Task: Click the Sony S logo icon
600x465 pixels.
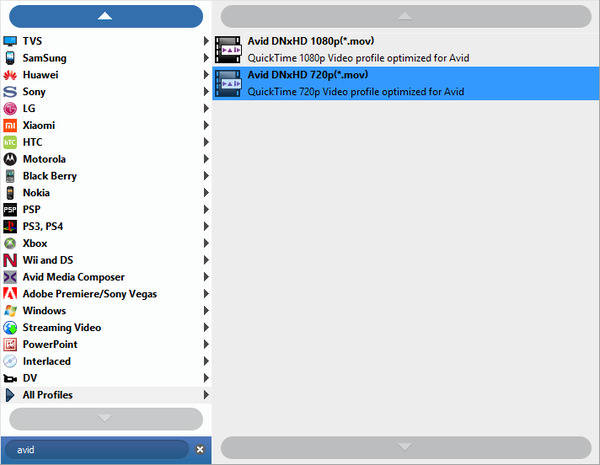Action: pyautogui.click(x=10, y=91)
